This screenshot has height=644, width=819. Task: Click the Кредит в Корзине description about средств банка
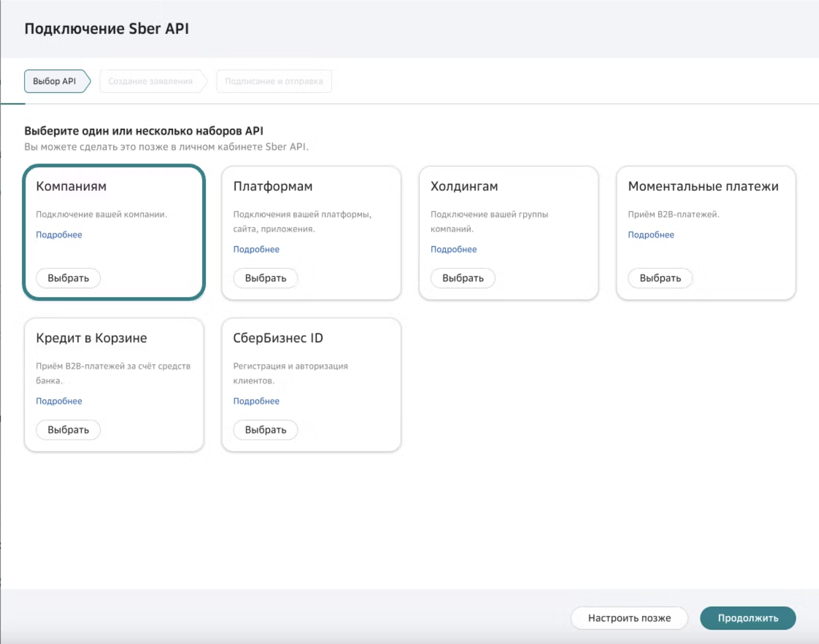click(x=113, y=373)
